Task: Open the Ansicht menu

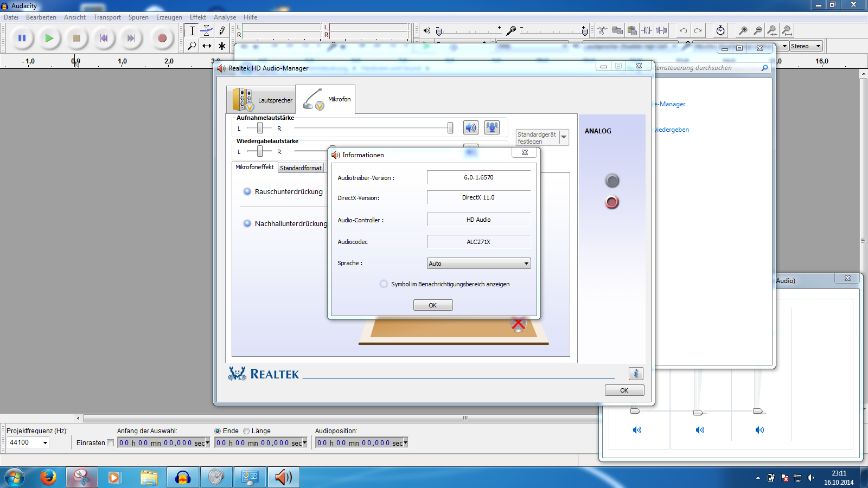Action: (x=75, y=17)
